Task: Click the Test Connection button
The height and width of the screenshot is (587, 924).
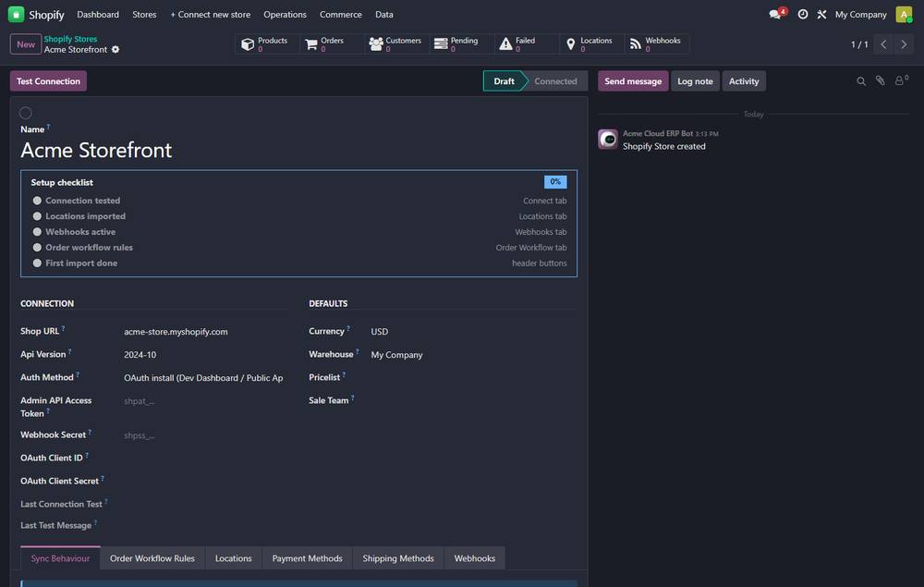Action: tap(48, 81)
